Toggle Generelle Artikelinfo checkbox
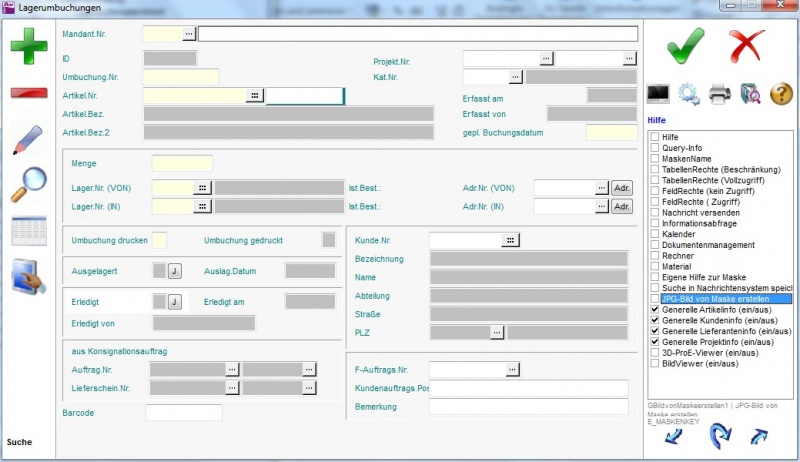This screenshot has width=800, height=462. [x=654, y=310]
